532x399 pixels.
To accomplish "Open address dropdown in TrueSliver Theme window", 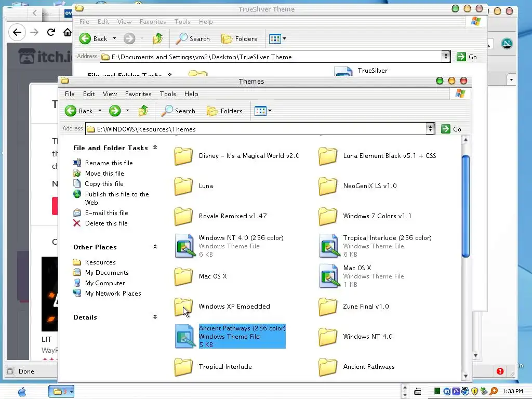I will click(x=446, y=56).
